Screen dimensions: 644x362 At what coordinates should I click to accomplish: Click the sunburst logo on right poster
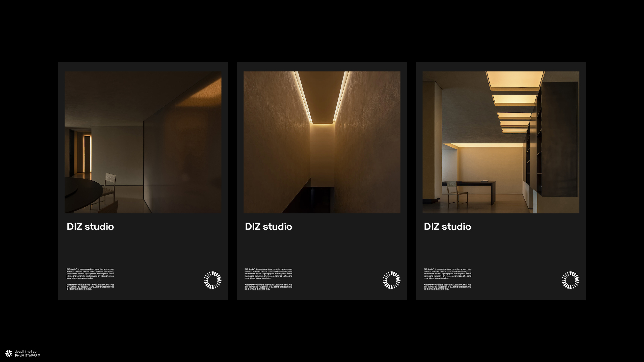[x=570, y=280]
